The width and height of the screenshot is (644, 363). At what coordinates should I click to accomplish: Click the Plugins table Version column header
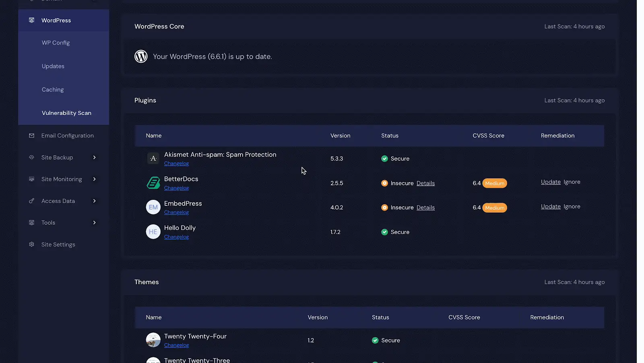pos(340,135)
